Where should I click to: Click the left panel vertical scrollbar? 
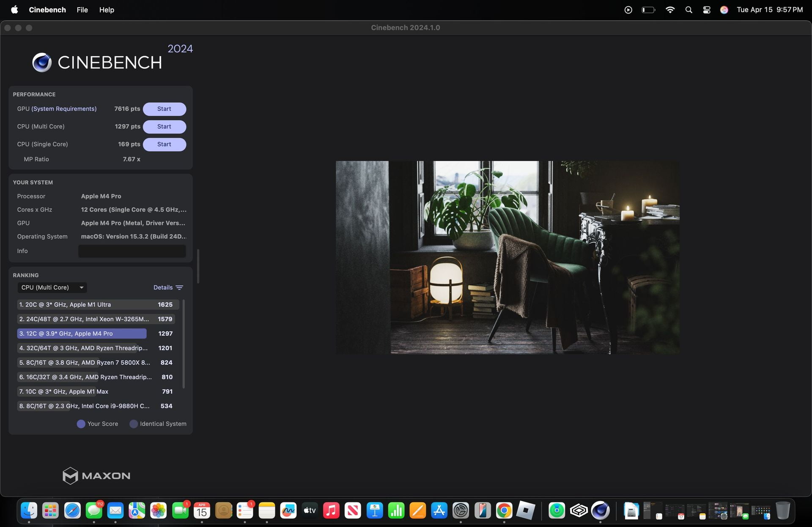(198, 266)
